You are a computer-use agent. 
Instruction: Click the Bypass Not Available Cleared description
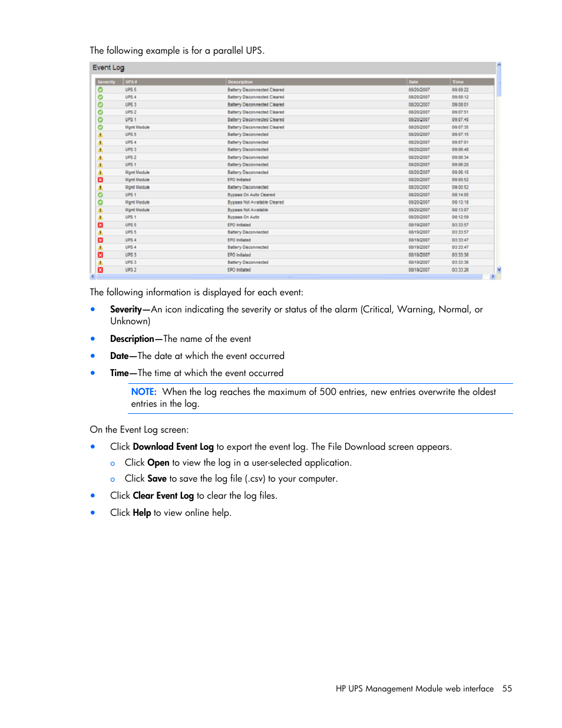(256, 202)
